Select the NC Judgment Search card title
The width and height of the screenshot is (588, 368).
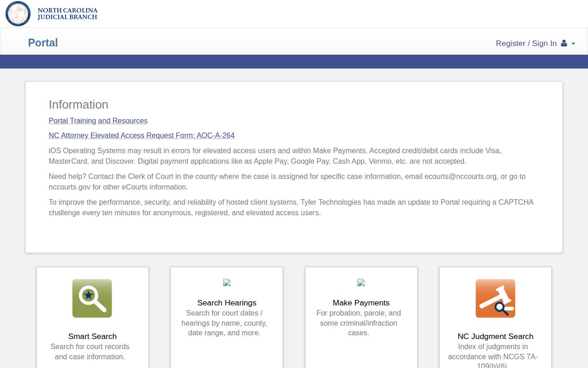(x=495, y=336)
